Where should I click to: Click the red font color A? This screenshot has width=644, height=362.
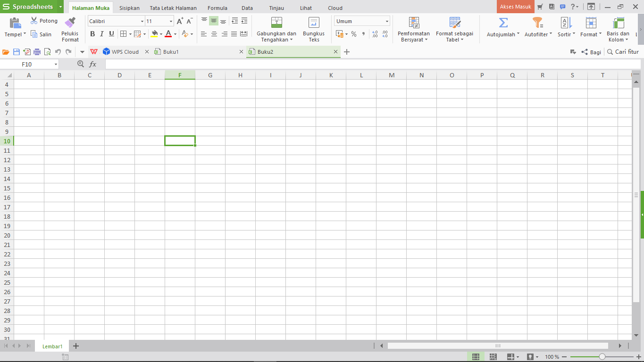point(168,34)
